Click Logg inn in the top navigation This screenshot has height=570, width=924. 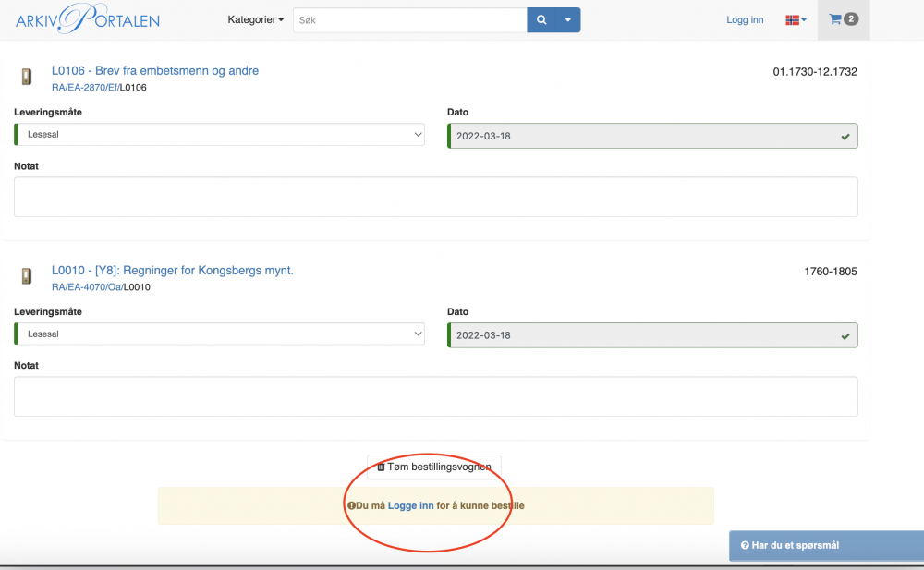[x=745, y=20]
